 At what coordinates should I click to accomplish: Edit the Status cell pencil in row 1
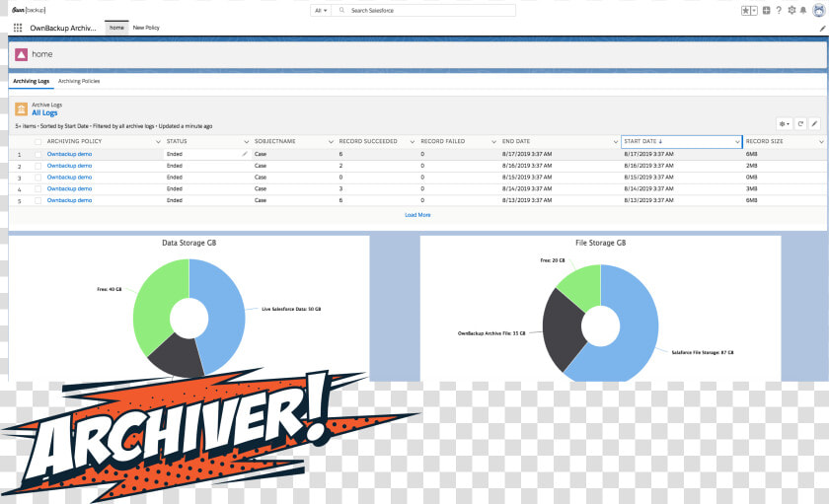(x=245, y=154)
